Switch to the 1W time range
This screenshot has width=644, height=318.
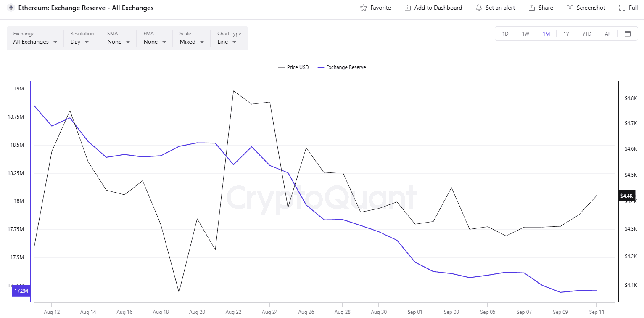pos(525,34)
